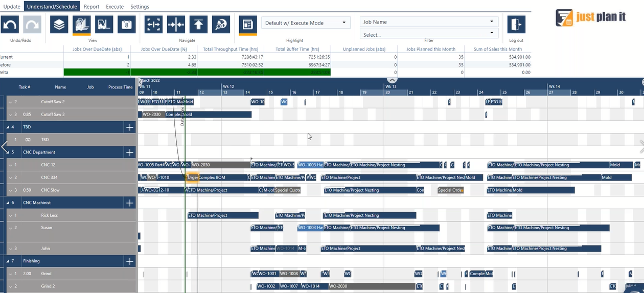Select Special Order bar on CNC Slow row
Viewport: 644px width, 293px height.
[x=451, y=190]
